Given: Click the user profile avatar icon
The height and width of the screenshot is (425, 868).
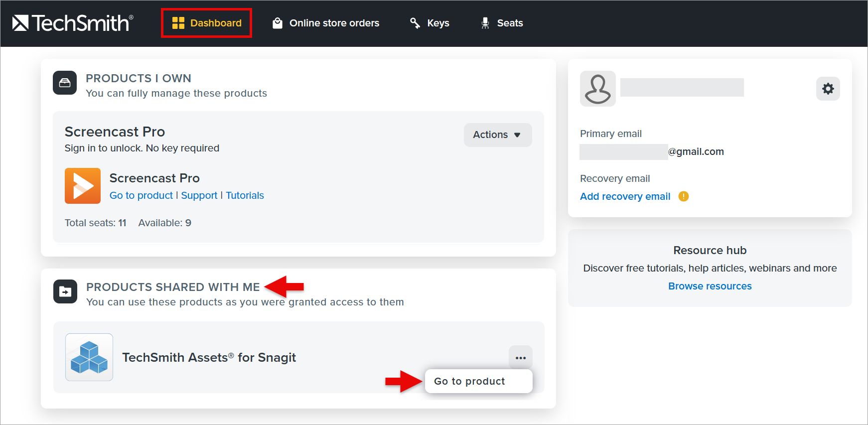Looking at the screenshot, I should pos(598,89).
